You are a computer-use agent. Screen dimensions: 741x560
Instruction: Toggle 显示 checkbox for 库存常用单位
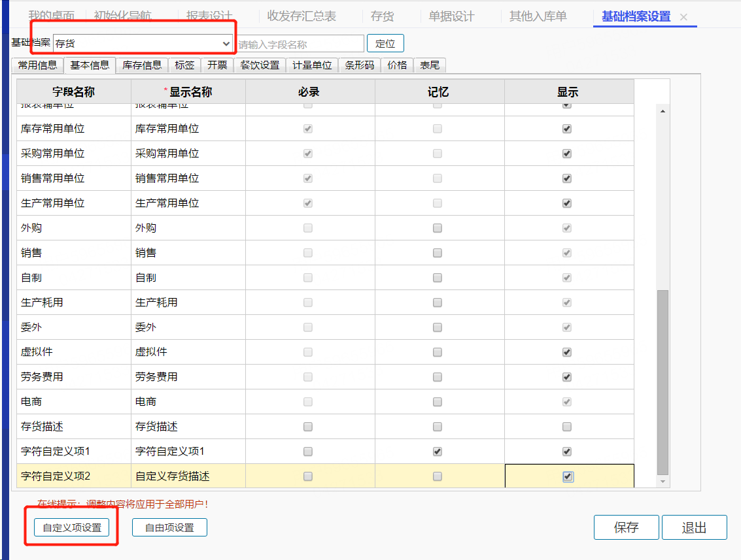coord(567,129)
